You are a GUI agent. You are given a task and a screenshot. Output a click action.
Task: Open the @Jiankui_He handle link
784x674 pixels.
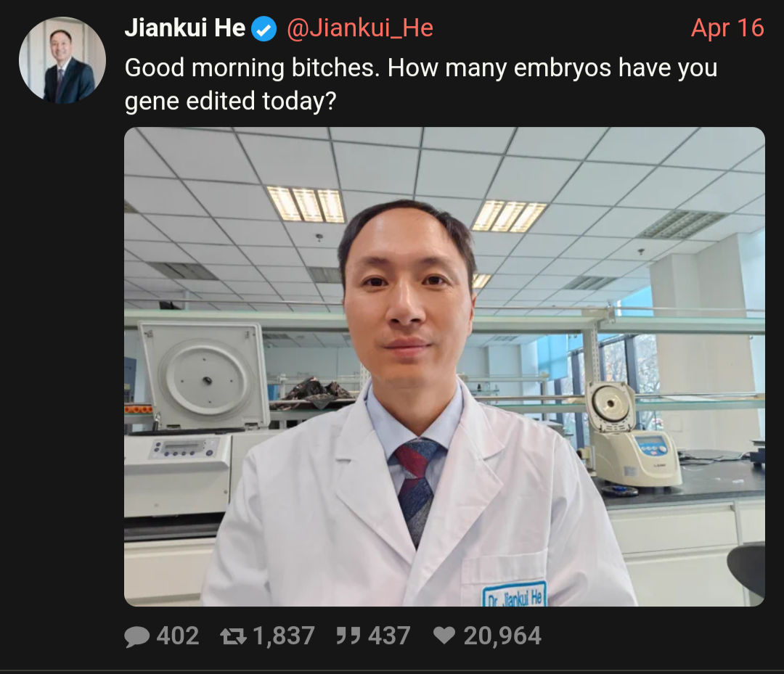(360, 28)
